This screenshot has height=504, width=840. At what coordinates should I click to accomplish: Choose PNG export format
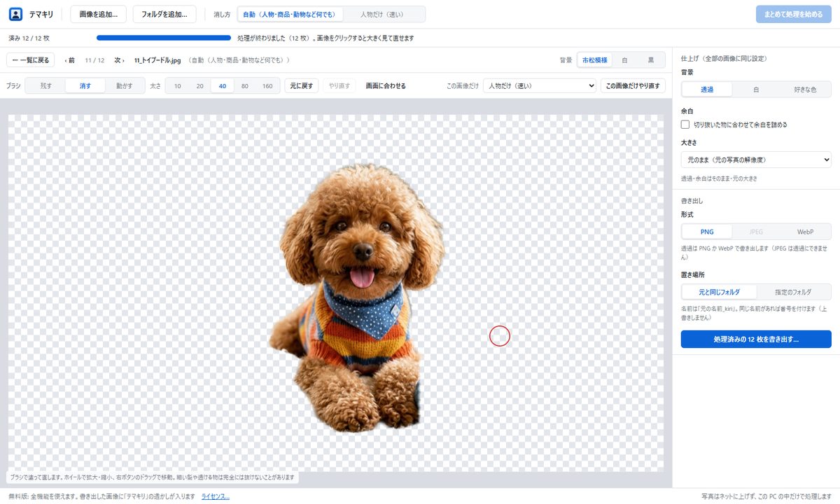707,232
